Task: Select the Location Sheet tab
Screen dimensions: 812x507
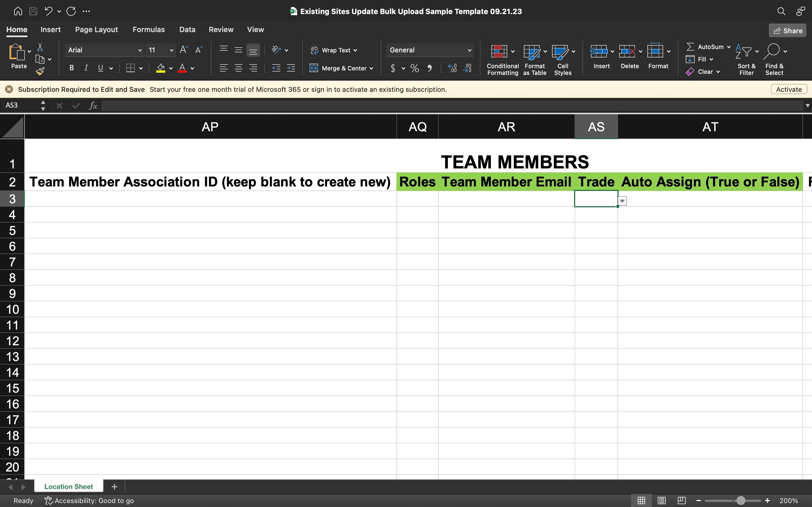Action: (69, 486)
